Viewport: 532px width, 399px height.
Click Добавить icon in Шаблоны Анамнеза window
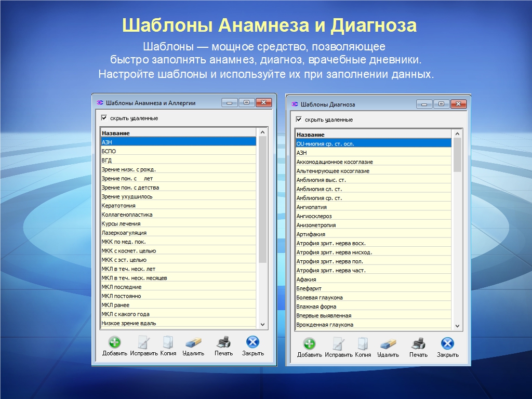point(114,342)
